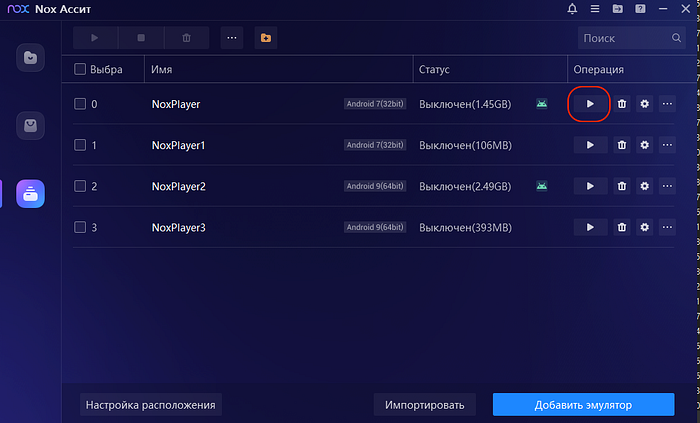Image resolution: width=700 pixels, height=423 pixels.
Task: Open more options menu for NoxPlayer2 row
Action: 667,186
